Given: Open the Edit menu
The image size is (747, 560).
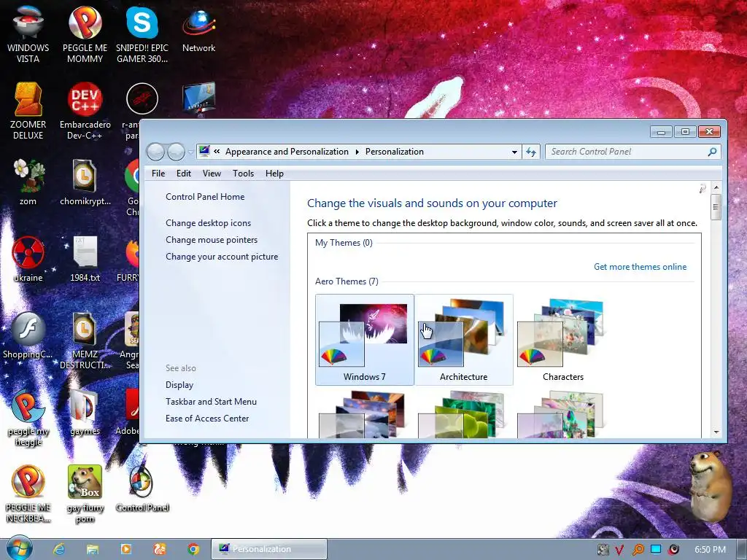Looking at the screenshot, I should pyautogui.click(x=183, y=174).
